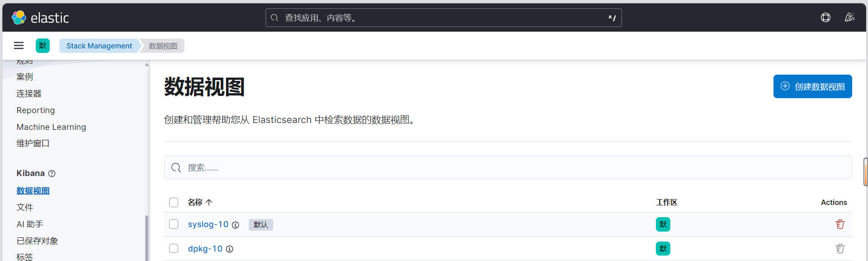The image size is (868, 261).
Task: Open 连接器 in sidebar
Action: tap(29, 94)
